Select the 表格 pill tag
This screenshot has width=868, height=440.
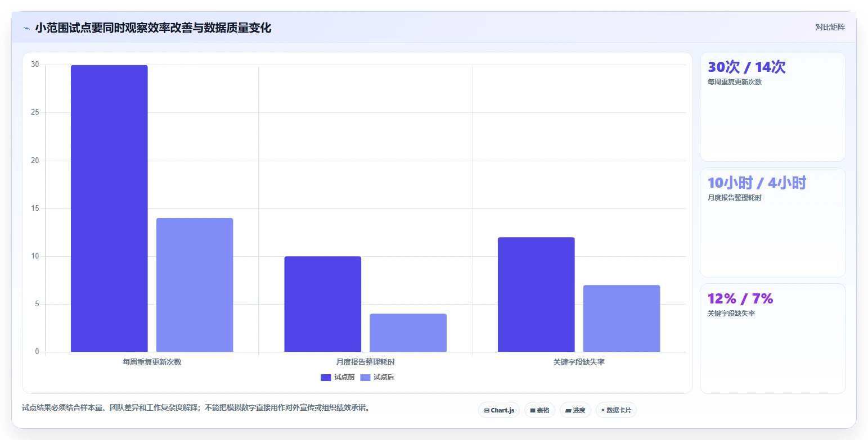click(539, 410)
